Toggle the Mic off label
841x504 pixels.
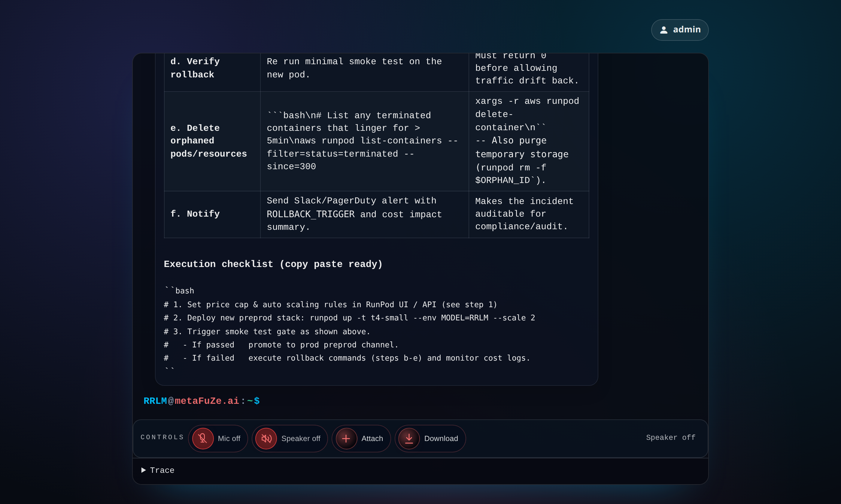229,439
